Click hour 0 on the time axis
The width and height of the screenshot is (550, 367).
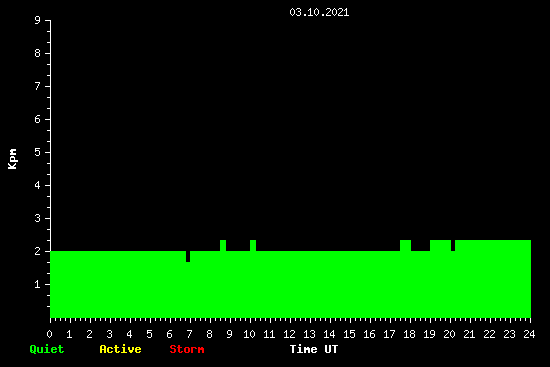click(49, 334)
